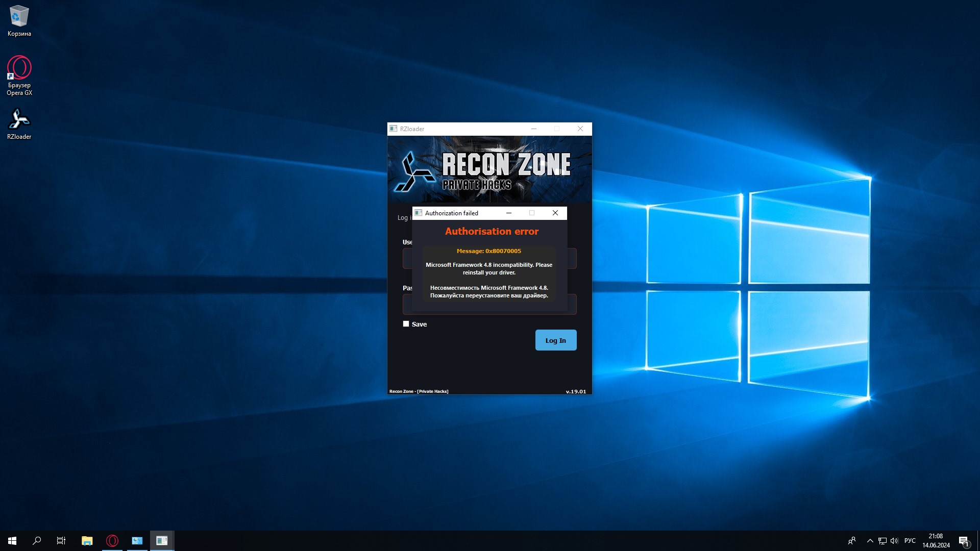Expand hidden system tray icons chevron
The height and width of the screenshot is (551, 980).
pyautogui.click(x=870, y=541)
